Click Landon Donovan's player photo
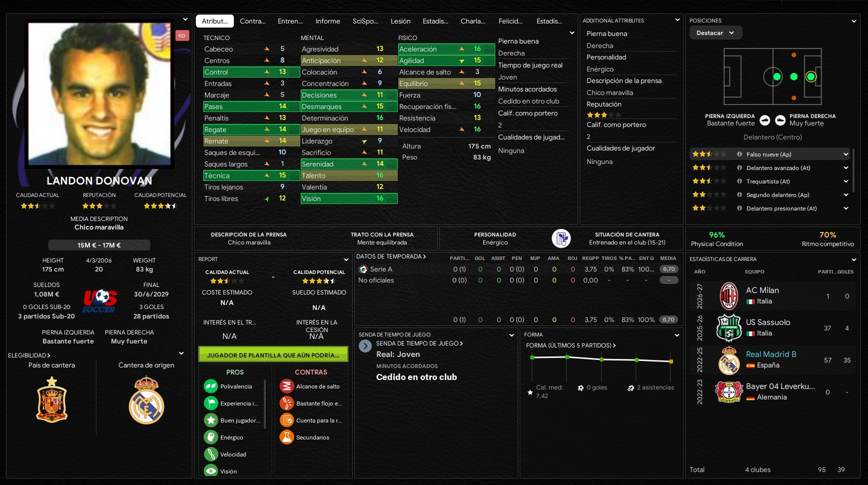The height and width of the screenshot is (485, 868). [99, 94]
